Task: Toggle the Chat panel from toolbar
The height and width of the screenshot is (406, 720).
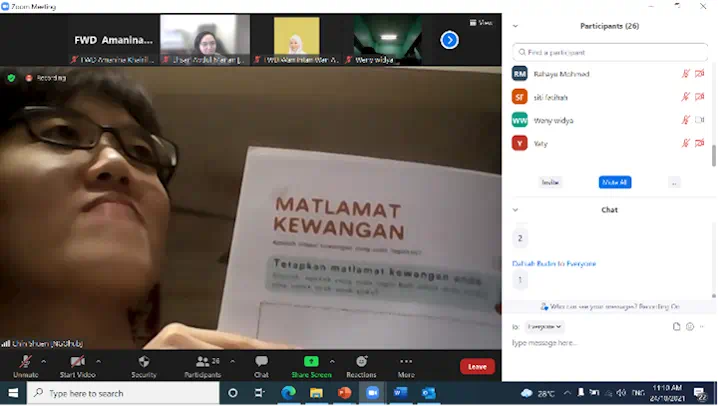Action: 261,367
